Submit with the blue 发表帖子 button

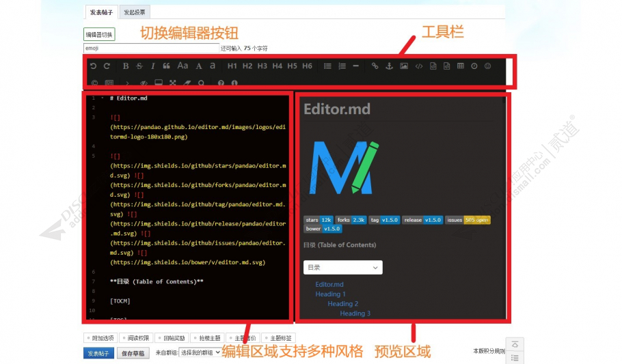pos(98,353)
